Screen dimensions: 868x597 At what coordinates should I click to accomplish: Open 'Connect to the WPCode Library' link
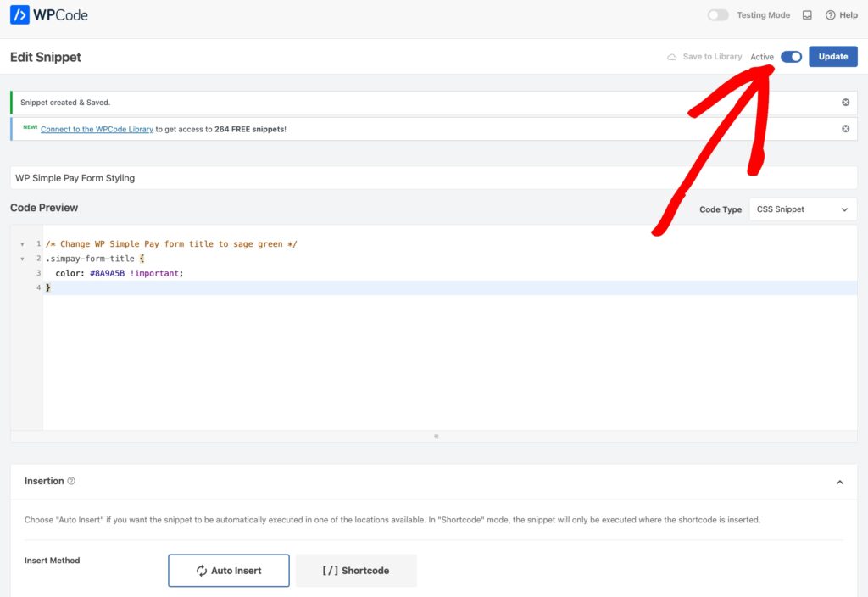(x=97, y=129)
